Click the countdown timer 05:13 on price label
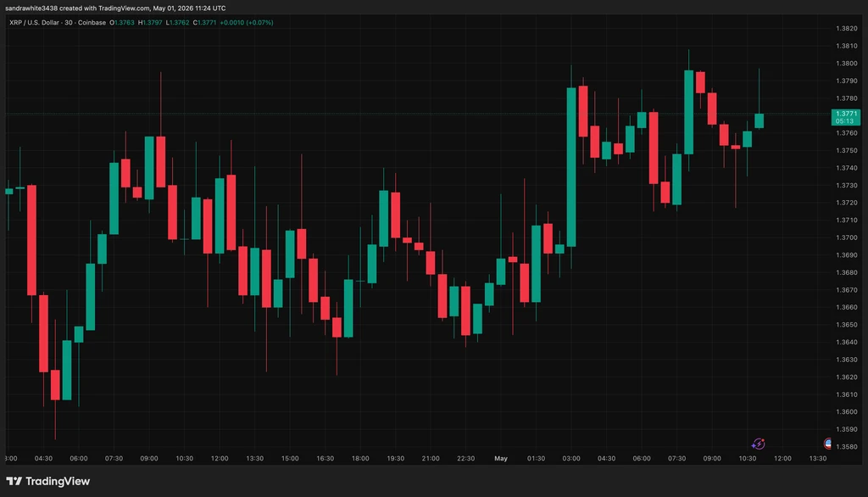 [845, 120]
